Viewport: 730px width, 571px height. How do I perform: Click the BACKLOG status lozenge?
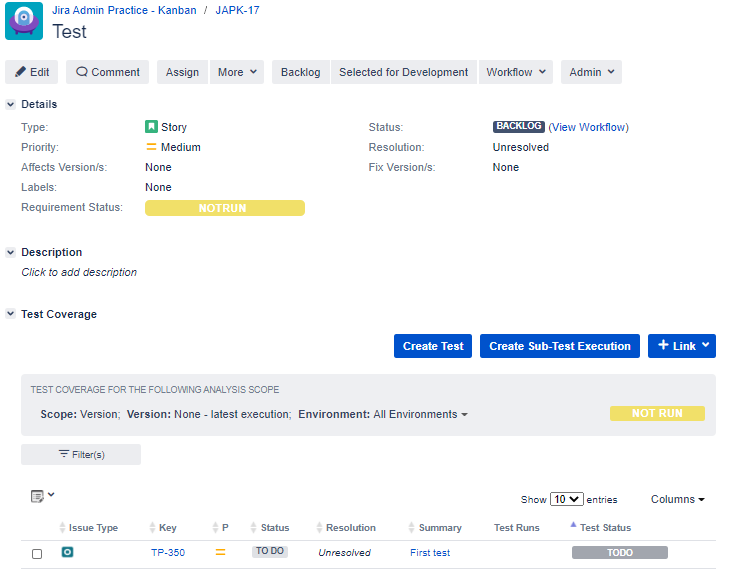[x=519, y=126]
